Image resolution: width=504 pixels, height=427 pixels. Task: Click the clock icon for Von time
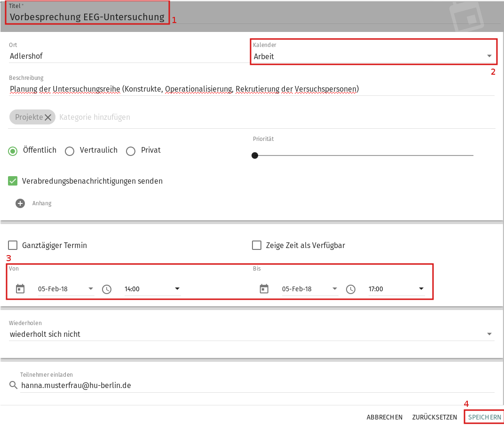pos(107,289)
